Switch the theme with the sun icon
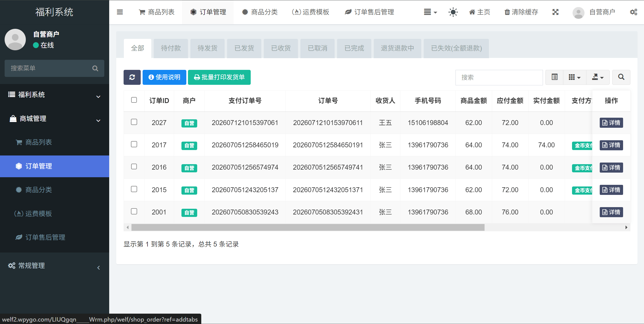 point(453,12)
